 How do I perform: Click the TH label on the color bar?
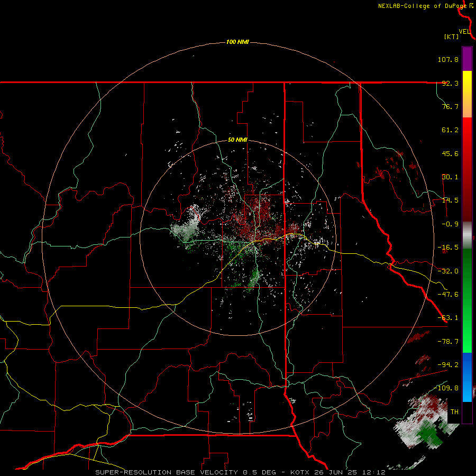click(454, 412)
